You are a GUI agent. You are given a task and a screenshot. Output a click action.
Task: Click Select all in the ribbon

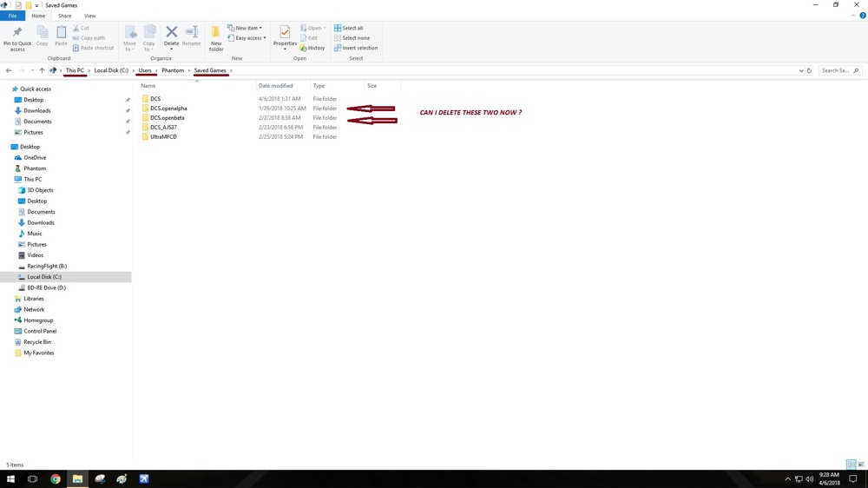(x=348, y=28)
